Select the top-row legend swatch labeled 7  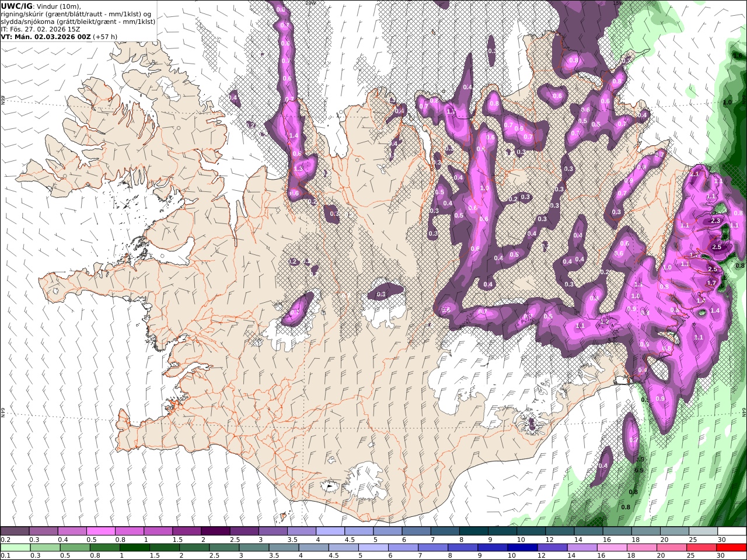click(445, 531)
